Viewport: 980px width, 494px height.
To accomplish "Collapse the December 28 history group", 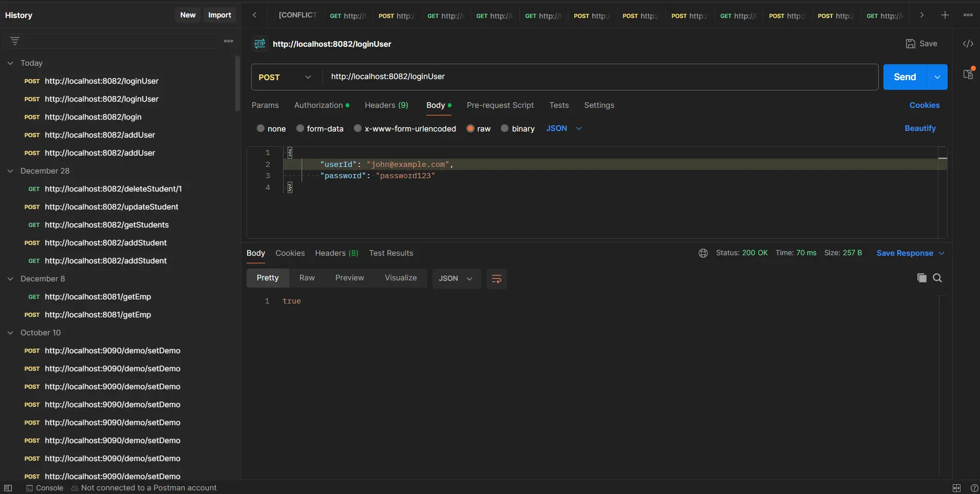I will (11, 171).
